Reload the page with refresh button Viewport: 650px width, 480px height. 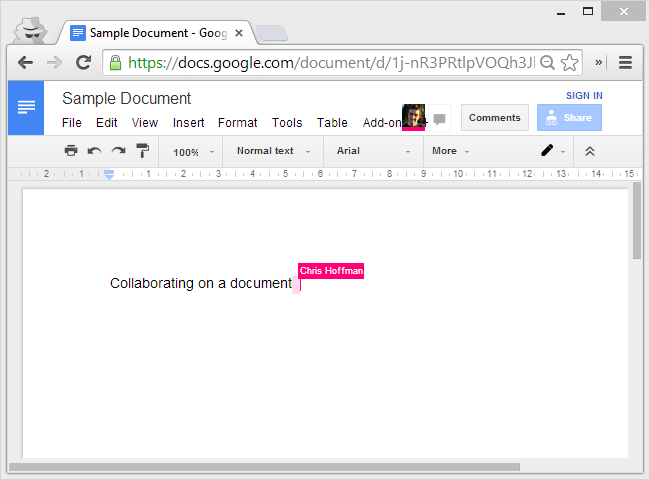pos(84,62)
